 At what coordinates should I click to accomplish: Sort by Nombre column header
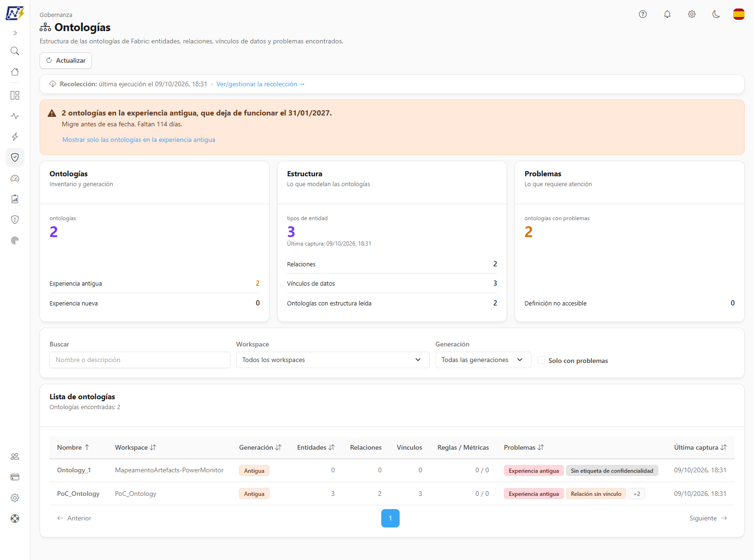pyautogui.click(x=73, y=447)
